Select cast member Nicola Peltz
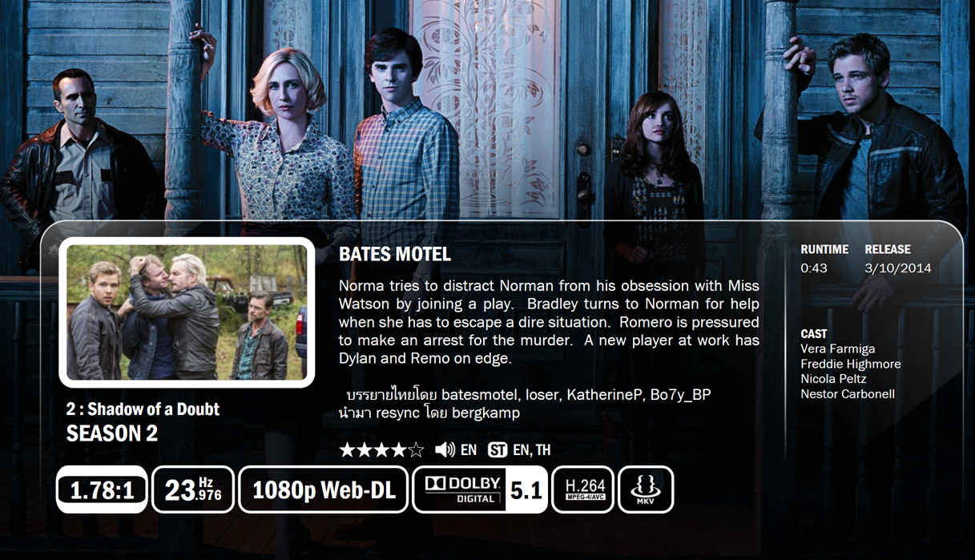Image resolution: width=975 pixels, height=560 pixels. pyautogui.click(x=833, y=379)
